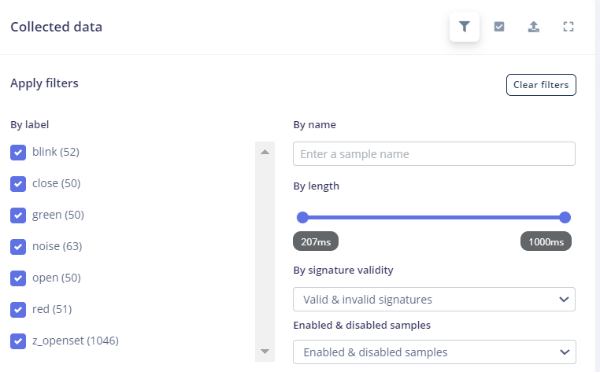
Task: Expand panel with the fullscreen icon
Action: pyautogui.click(x=568, y=26)
